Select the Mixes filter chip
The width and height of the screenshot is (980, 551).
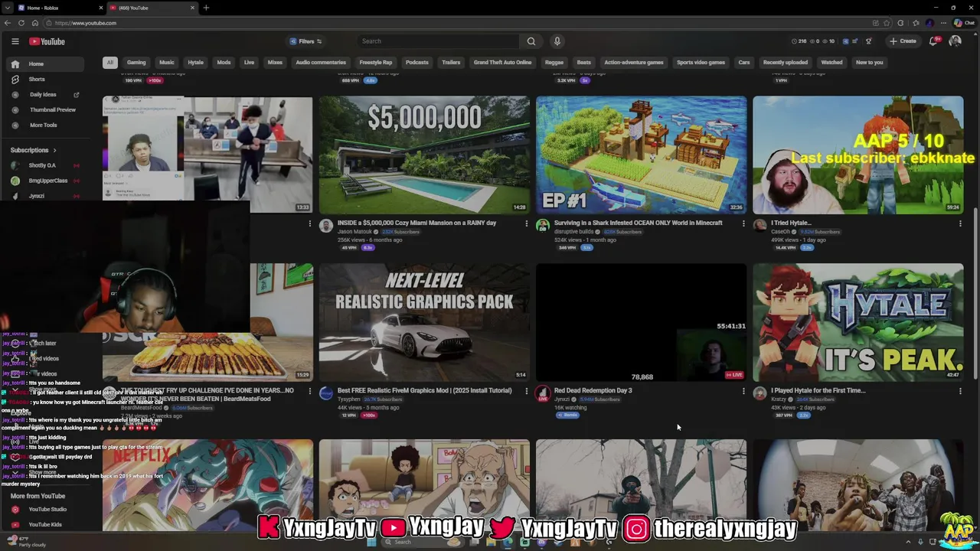point(275,63)
